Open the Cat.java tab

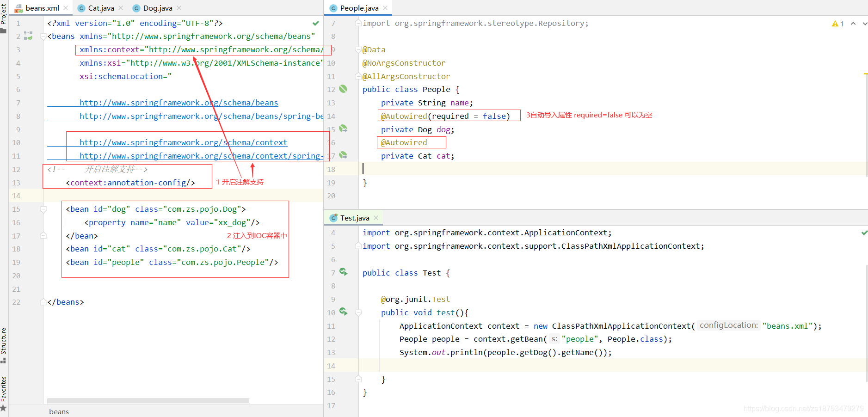(101, 8)
